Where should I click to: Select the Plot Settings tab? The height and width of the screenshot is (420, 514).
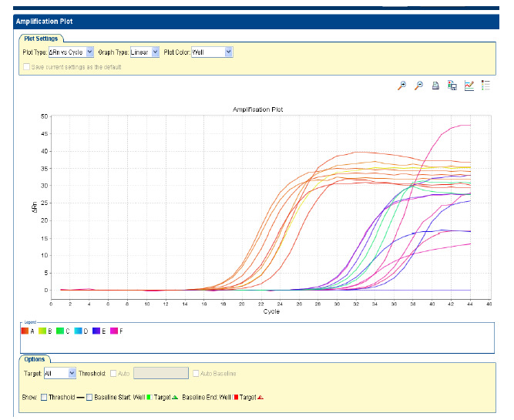coord(39,38)
